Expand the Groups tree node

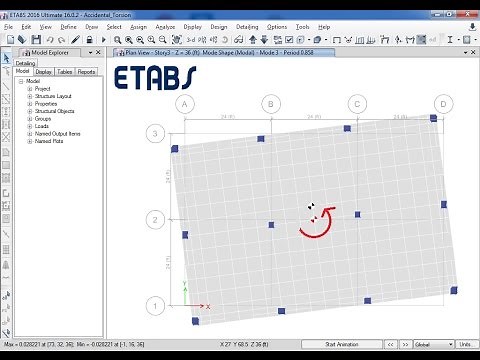coord(30,119)
